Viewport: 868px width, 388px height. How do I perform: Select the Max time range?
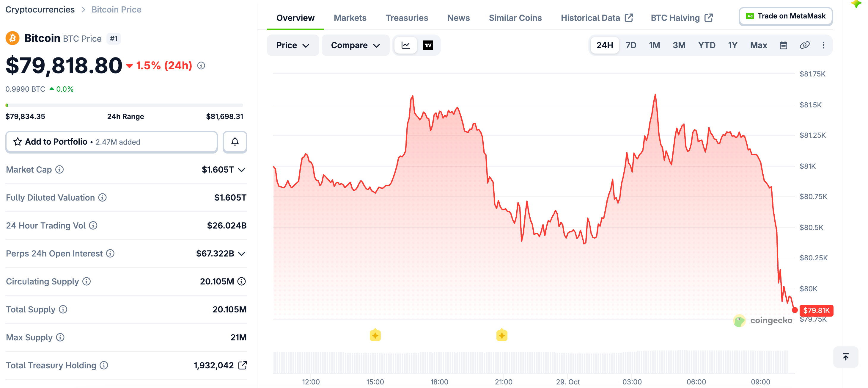click(759, 45)
